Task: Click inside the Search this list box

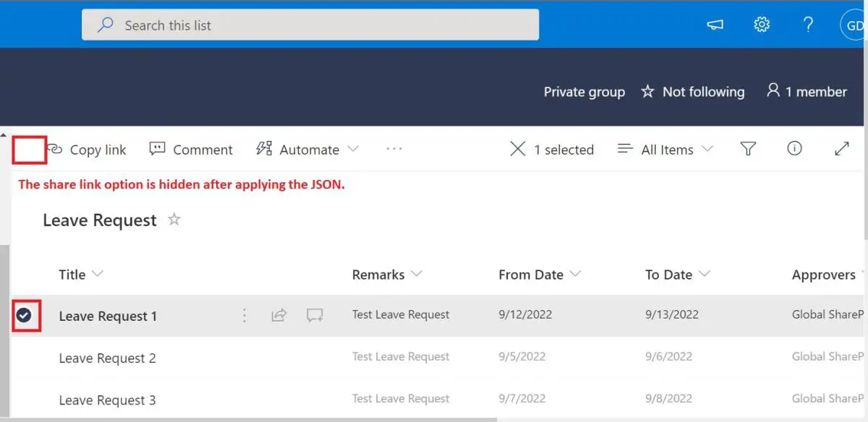Action: coord(310,25)
